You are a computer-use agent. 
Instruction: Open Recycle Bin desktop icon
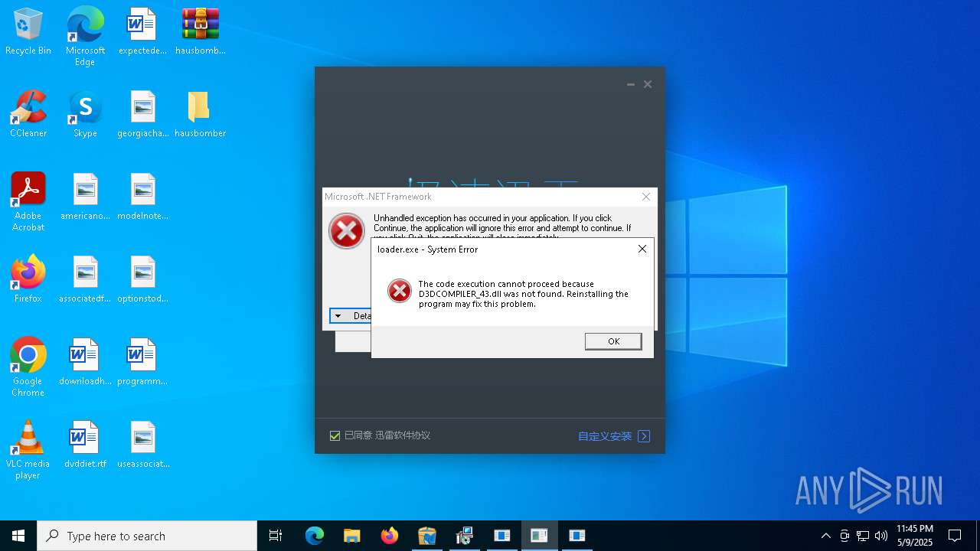pos(28,32)
